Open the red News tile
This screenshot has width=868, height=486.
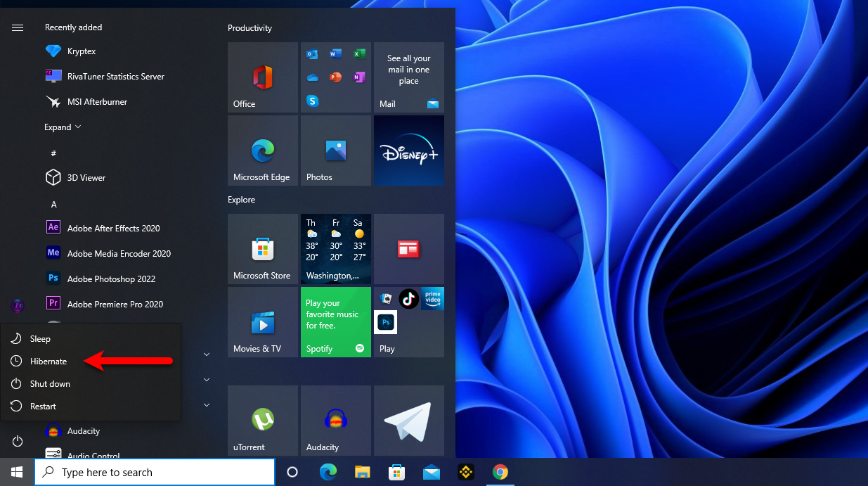409,249
